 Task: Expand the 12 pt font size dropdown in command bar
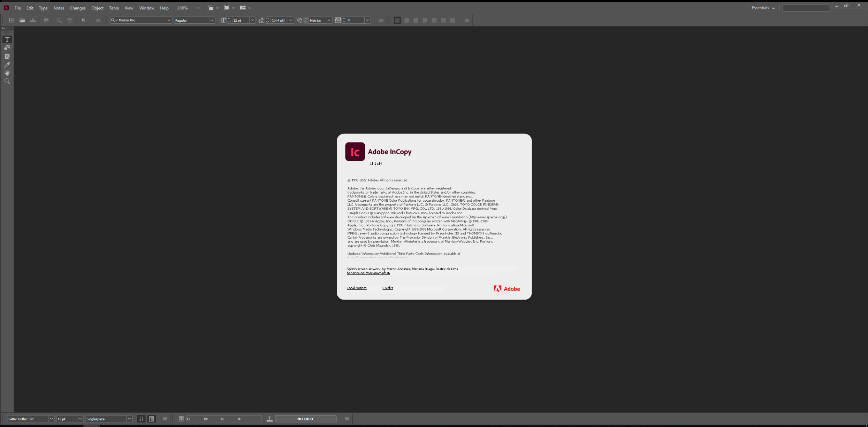(252, 20)
